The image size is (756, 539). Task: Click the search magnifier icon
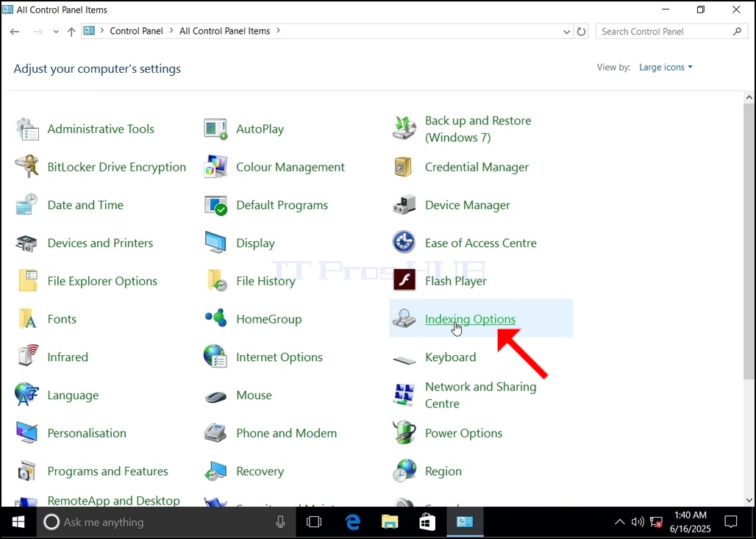[737, 32]
